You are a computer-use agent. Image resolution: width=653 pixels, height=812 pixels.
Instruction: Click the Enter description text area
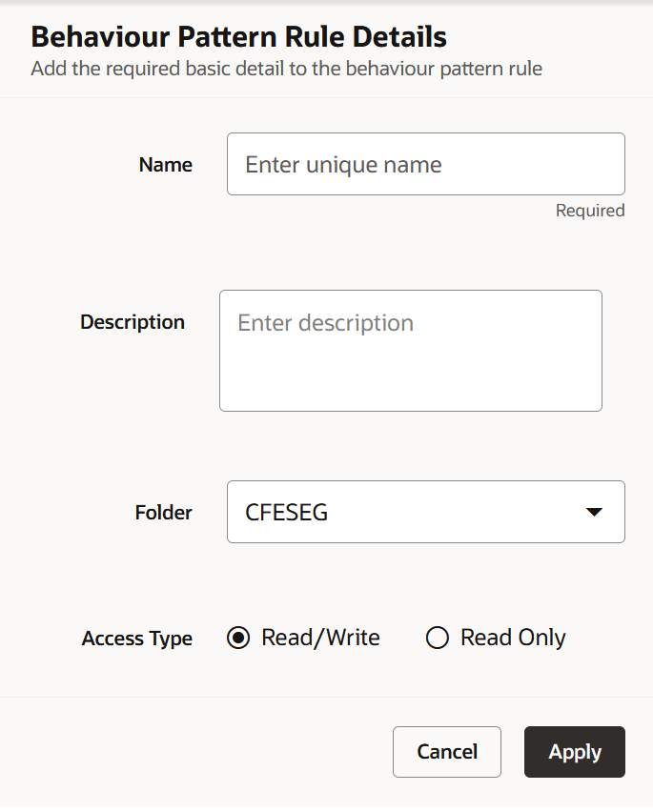410,350
